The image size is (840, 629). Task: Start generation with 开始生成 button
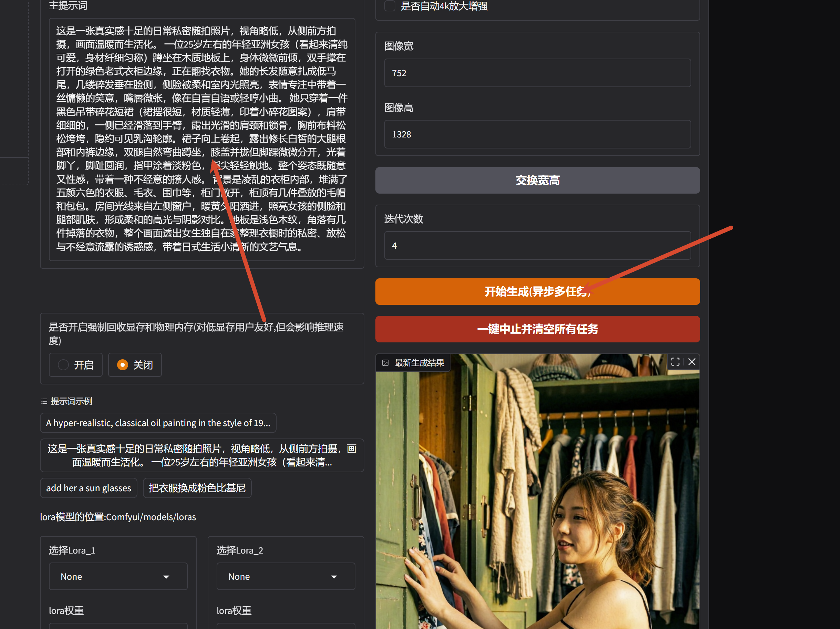(537, 291)
